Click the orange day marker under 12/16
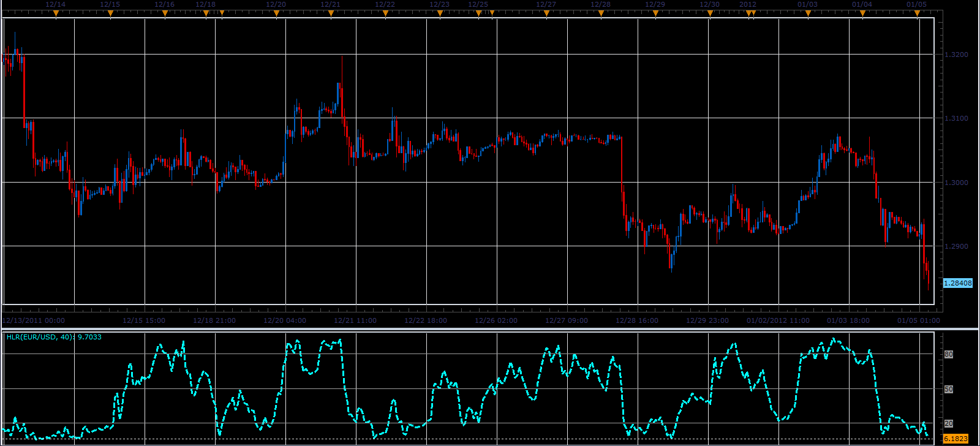 tap(165, 13)
